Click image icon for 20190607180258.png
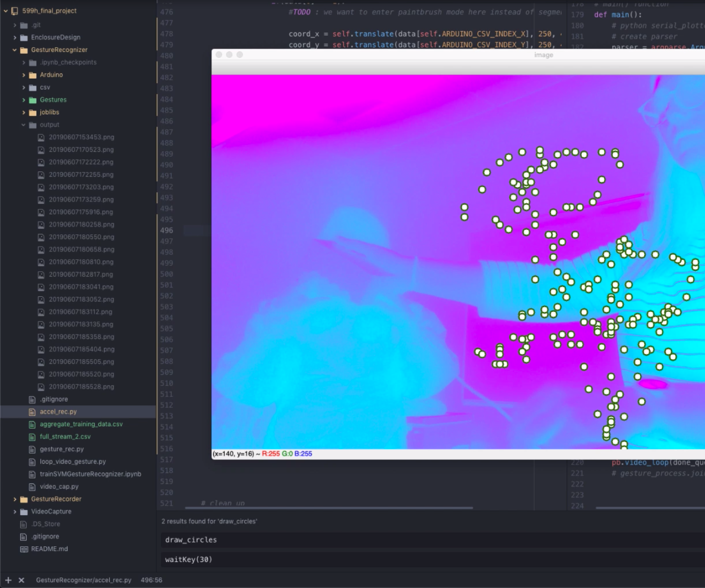705x588 pixels. click(41, 225)
